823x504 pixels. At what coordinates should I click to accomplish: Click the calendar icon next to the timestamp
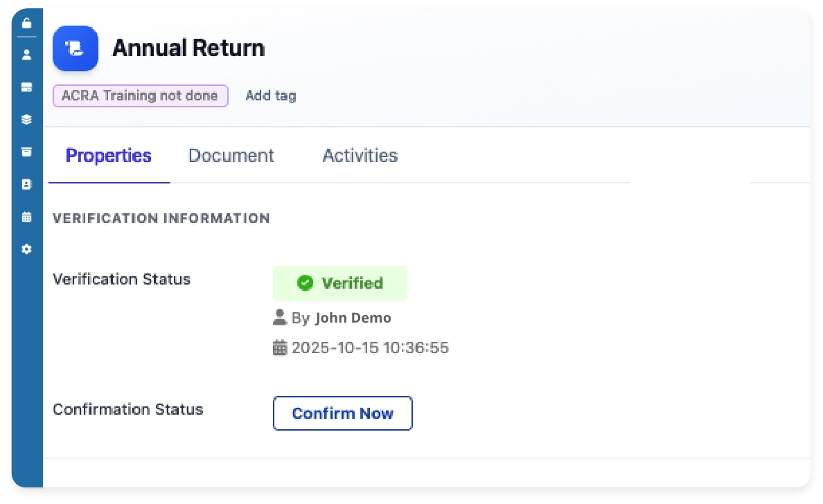coord(280,348)
